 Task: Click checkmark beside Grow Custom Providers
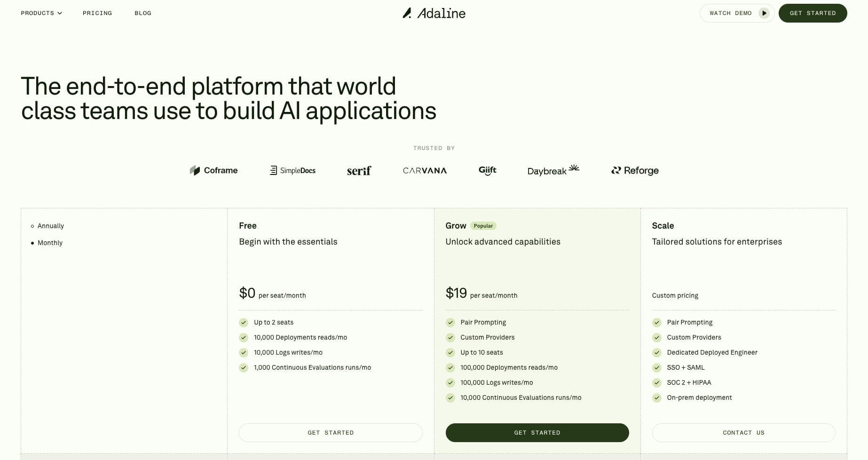450,338
